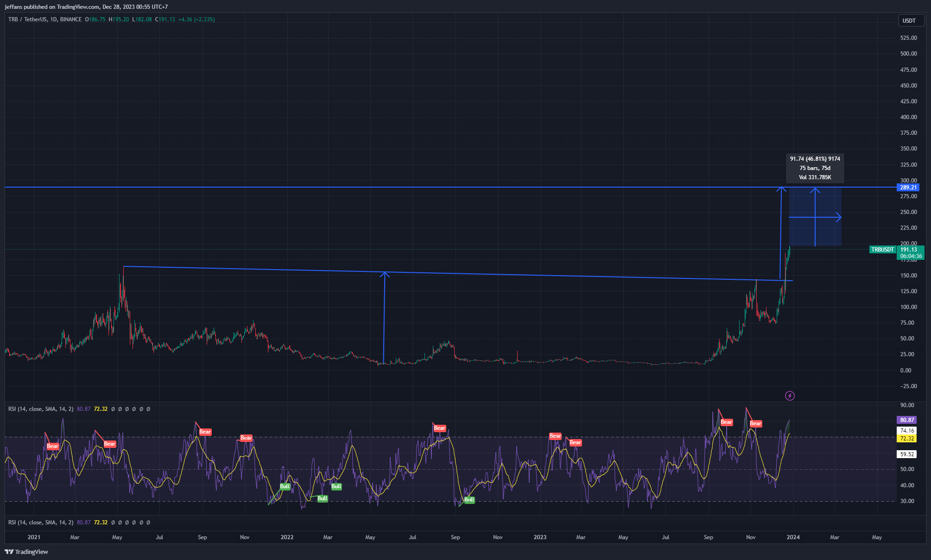Click the 300.00 price axis label
The height and width of the screenshot is (560, 931).
tap(908, 181)
